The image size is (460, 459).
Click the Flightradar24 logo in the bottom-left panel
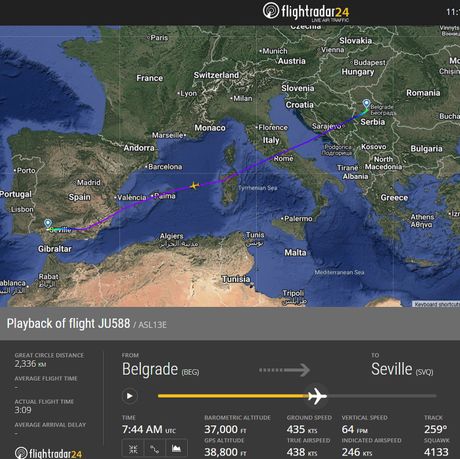48,453
